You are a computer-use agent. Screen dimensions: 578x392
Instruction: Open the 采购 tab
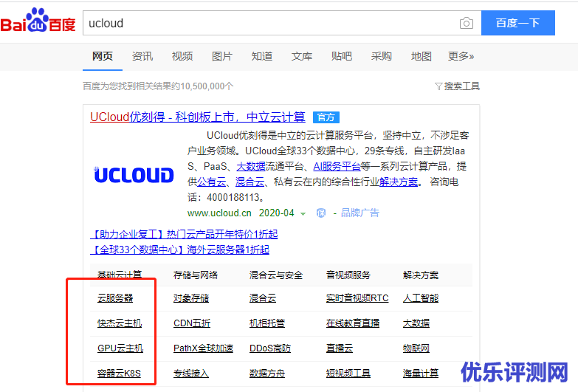click(x=381, y=56)
